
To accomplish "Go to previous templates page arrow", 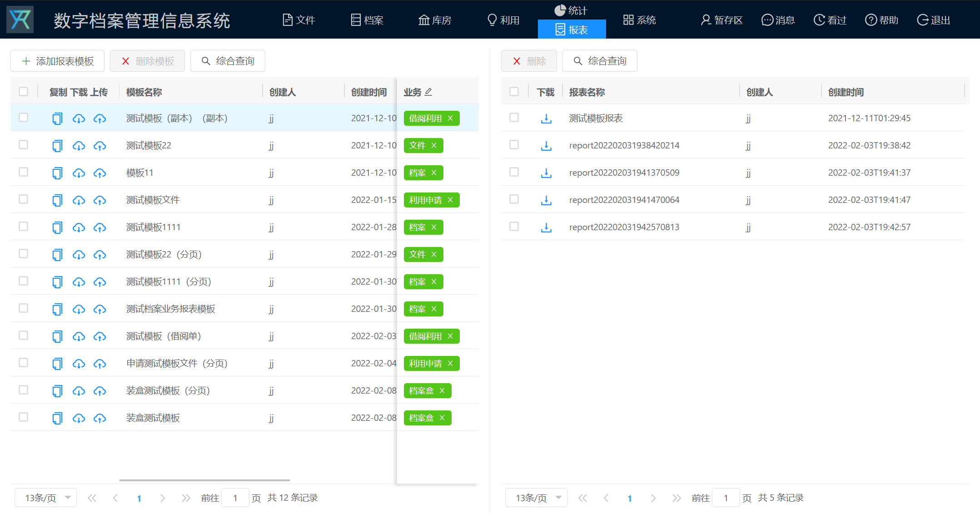I will [115, 498].
